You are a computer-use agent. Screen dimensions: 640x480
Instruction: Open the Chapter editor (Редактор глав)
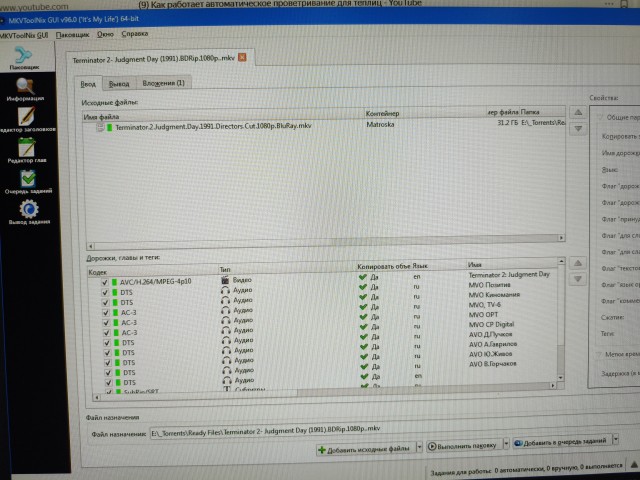pyautogui.click(x=27, y=150)
